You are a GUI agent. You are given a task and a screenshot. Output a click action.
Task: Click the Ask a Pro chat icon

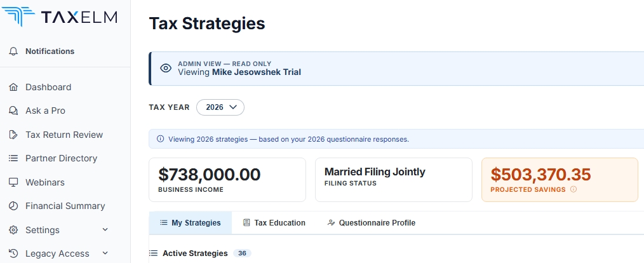[x=13, y=111]
